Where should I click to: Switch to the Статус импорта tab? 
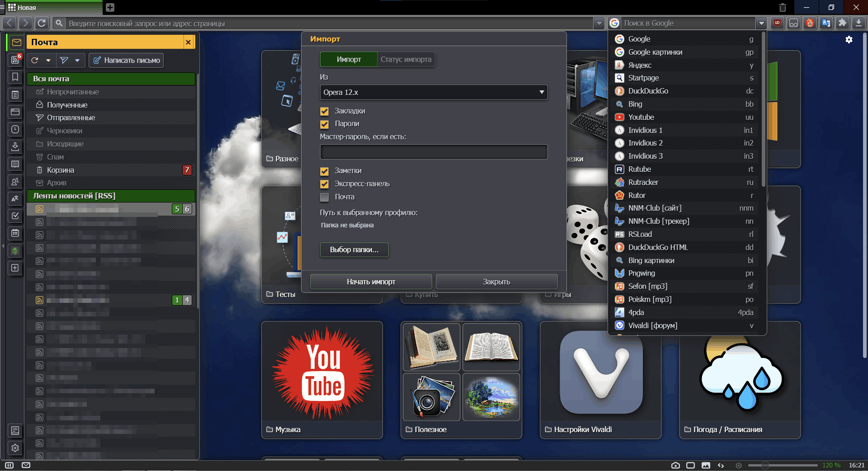(x=406, y=59)
